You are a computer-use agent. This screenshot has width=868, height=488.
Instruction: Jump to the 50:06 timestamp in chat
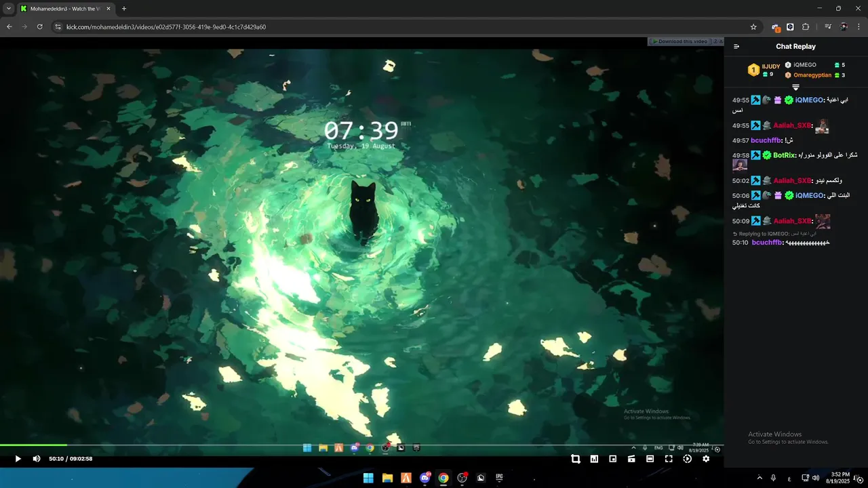tap(741, 195)
